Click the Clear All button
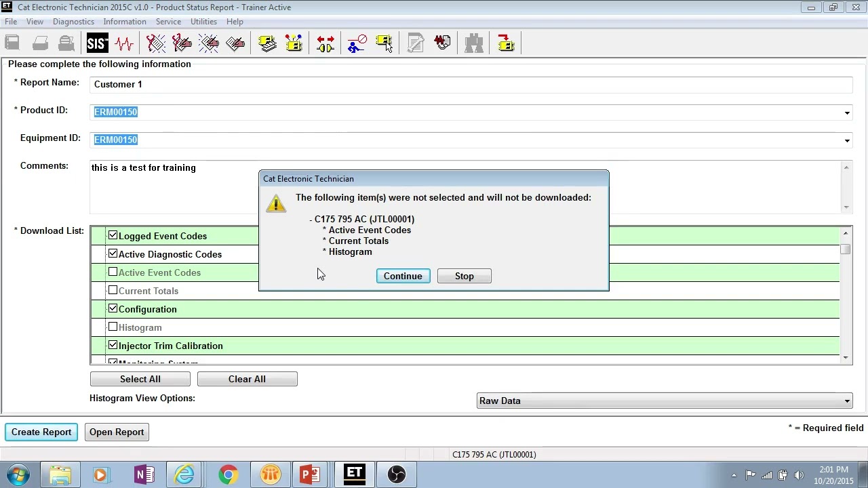This screenshot has height=488, width=868. [x=247, y=379]
